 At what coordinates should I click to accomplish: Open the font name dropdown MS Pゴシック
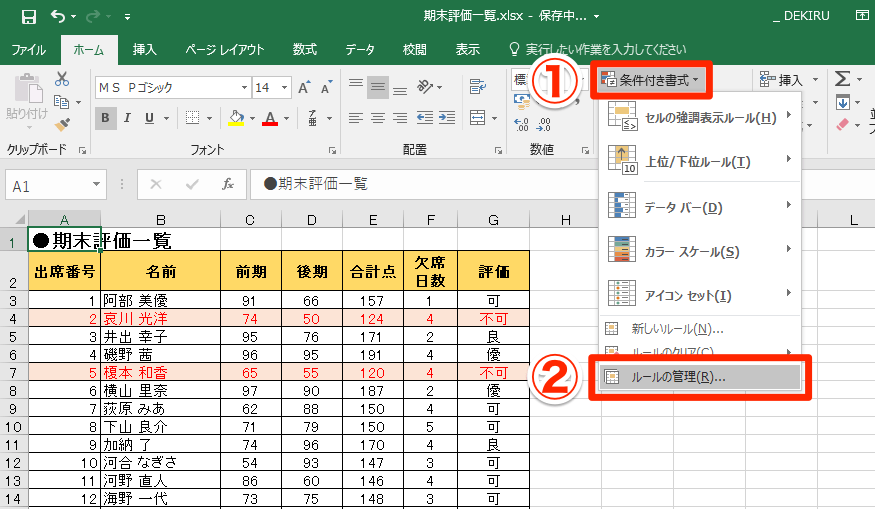[244, 88]
